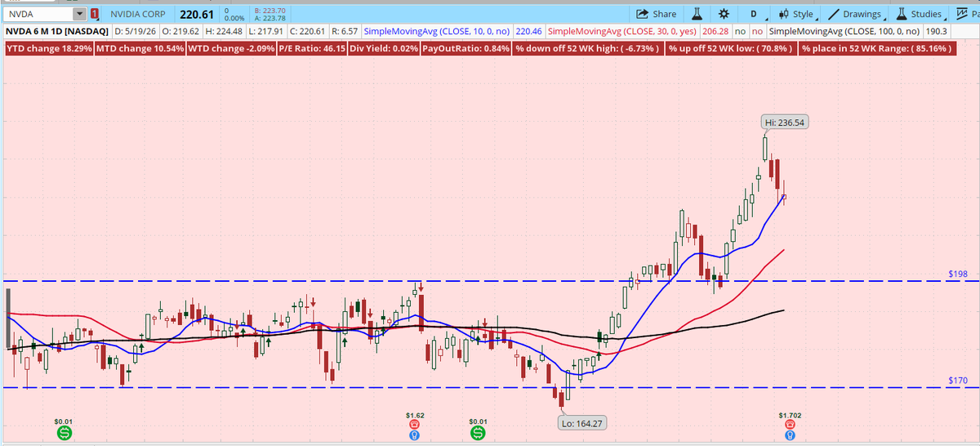Screen dimensions: 980x446
Task: Click the $170 price level label
Action: (x=958, y=380)
